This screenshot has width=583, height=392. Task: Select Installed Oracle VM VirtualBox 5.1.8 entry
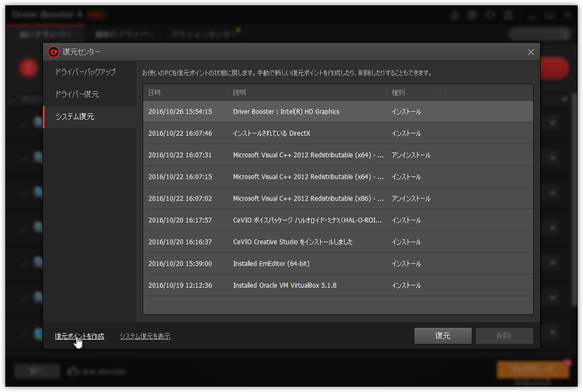(338, 286)
